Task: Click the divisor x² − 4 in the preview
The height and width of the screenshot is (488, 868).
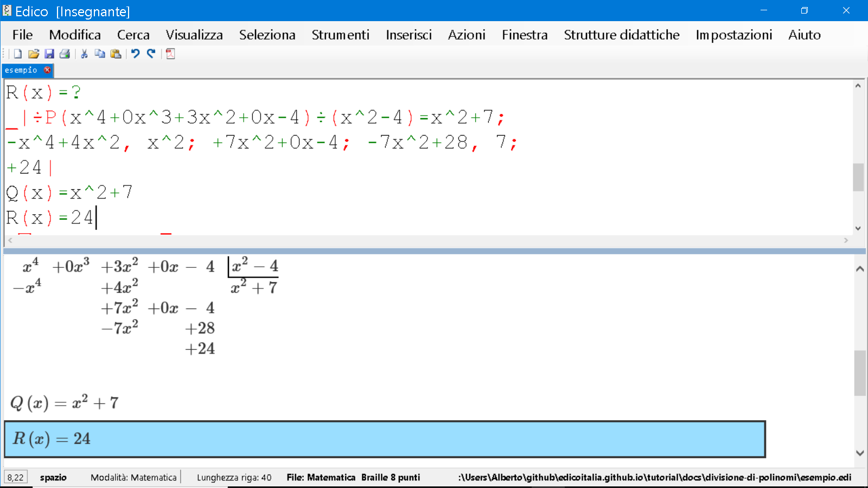Action: pos(254,266)
